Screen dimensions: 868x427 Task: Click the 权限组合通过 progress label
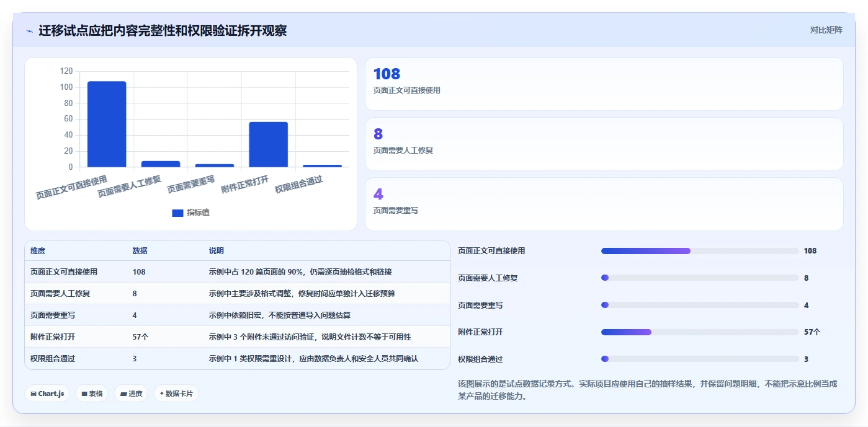(x=480, y=359)
